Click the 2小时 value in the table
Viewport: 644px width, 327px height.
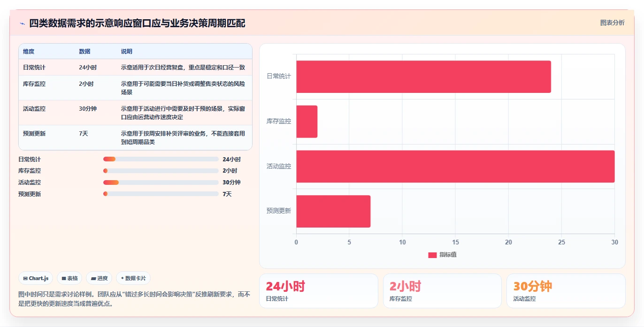[86, 84]
